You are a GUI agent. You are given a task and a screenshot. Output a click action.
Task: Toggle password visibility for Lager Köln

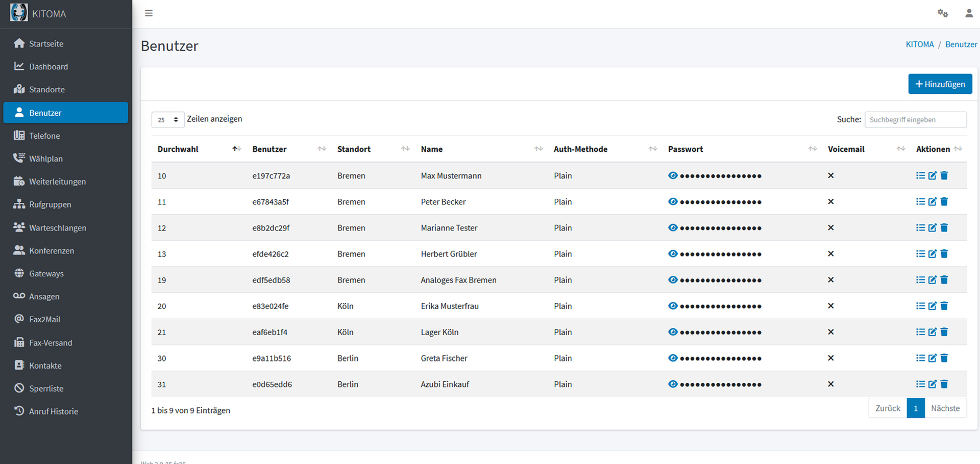pyautogui.click(x=673, y=332)
